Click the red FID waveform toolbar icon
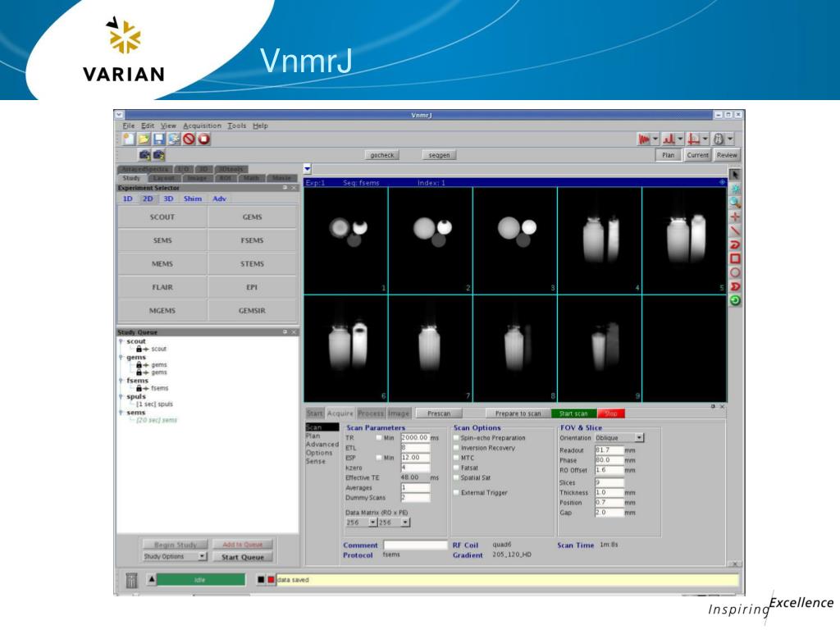This screenshot has width=840, height=630. 643,139
